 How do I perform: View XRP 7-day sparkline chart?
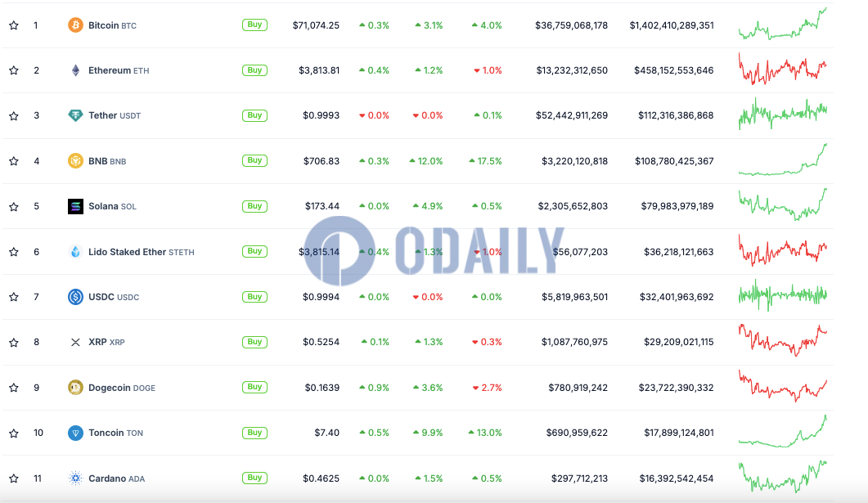pos(783,340)
